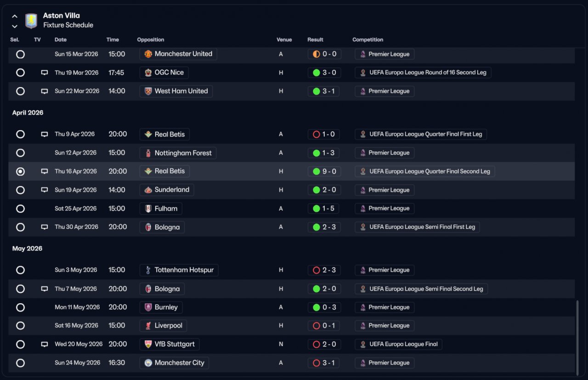The height and width of the screenshot is (380, 588).
Task: Click the Tottenham Hotspur crest icon
Action: tap(148, 270)
